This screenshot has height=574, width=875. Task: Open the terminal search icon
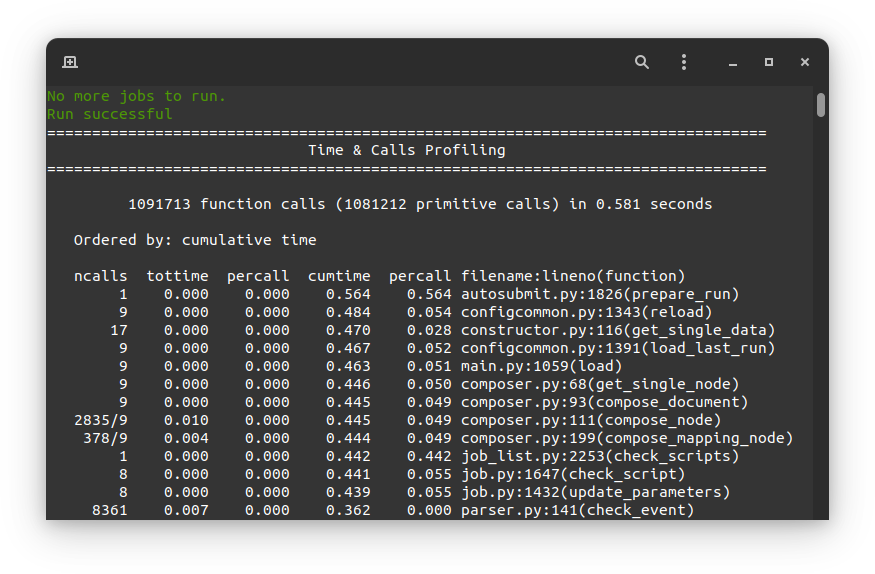click(x=642, y=62)
